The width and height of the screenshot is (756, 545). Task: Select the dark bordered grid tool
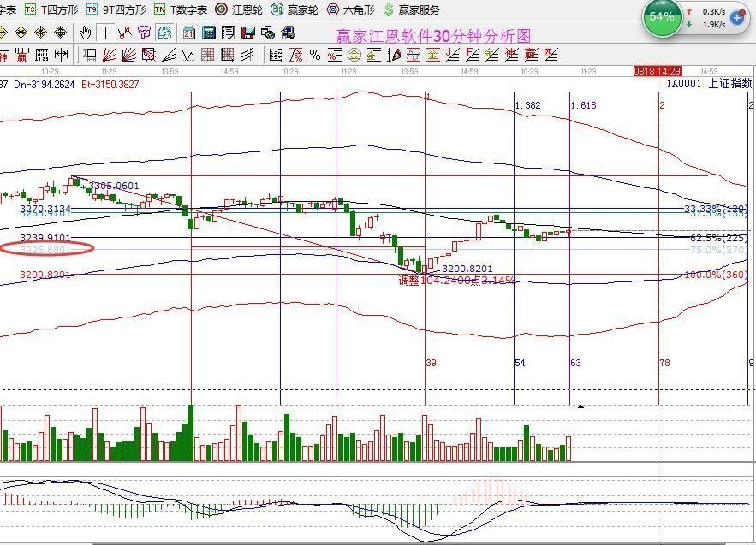coord(227,55)
